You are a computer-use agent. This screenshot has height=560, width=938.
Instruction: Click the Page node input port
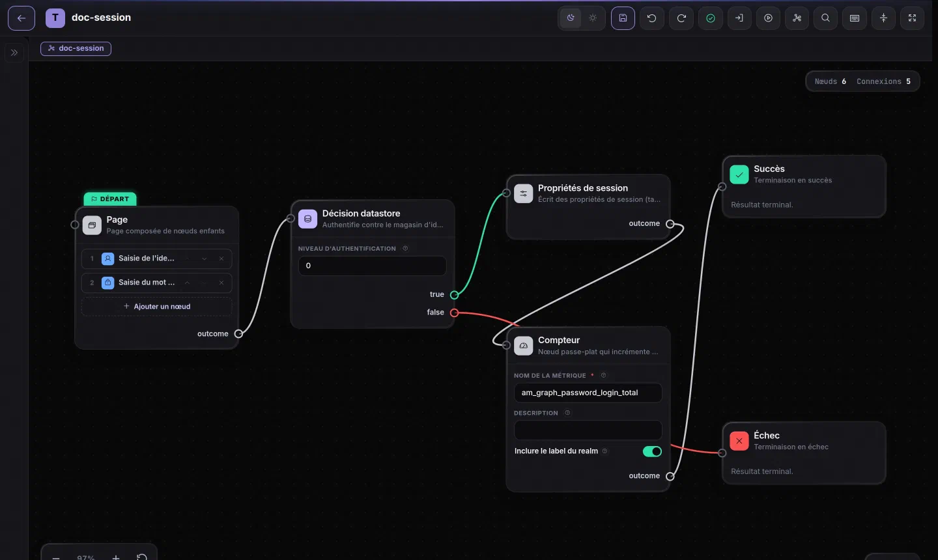75,225
